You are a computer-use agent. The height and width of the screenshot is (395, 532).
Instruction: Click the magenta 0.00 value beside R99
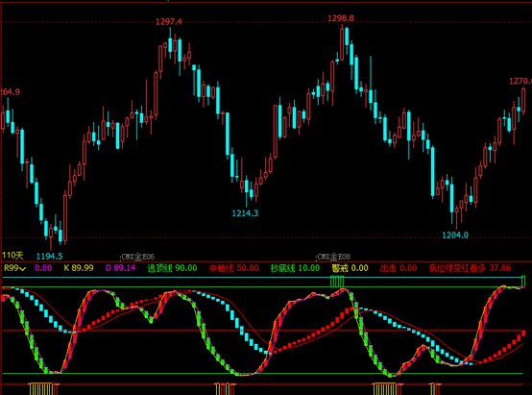coord(43,268)
